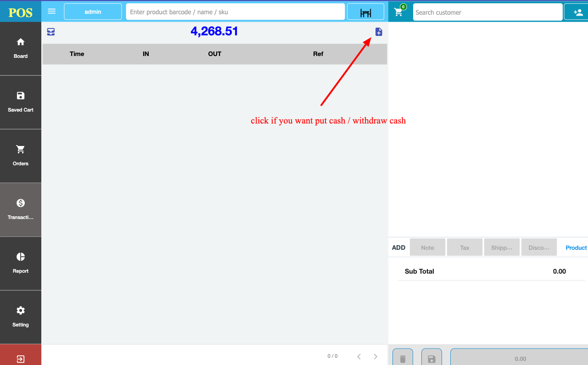The width and height of the screenshot is (588, 365).
Task: Go to next page arrow
Action: 375,356
